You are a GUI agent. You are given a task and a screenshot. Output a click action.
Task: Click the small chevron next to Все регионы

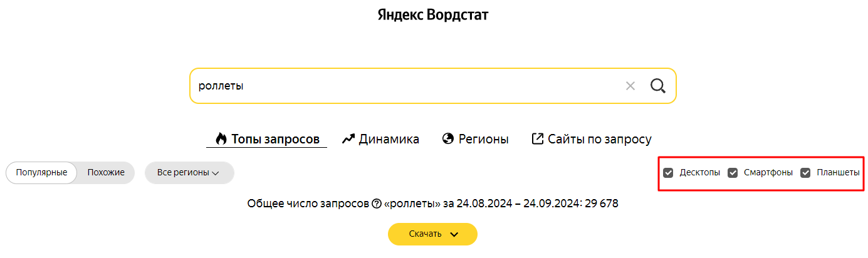pos(216,173)
